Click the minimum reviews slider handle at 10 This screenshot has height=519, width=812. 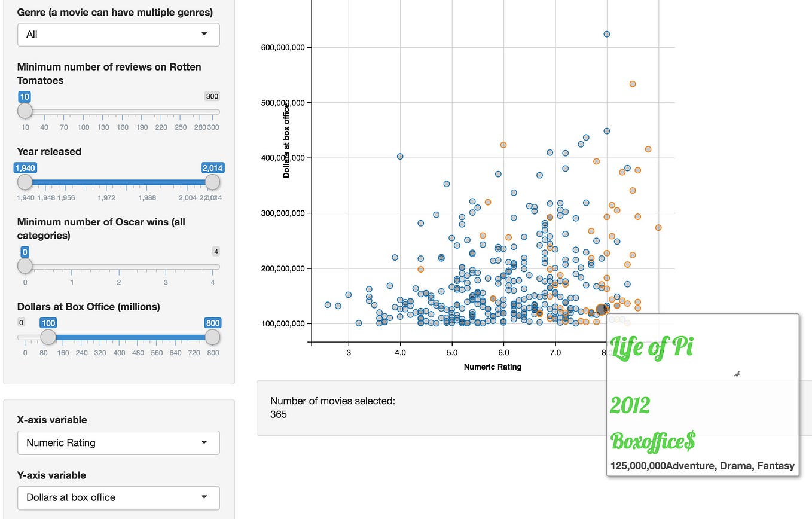(x=25, y=111)
